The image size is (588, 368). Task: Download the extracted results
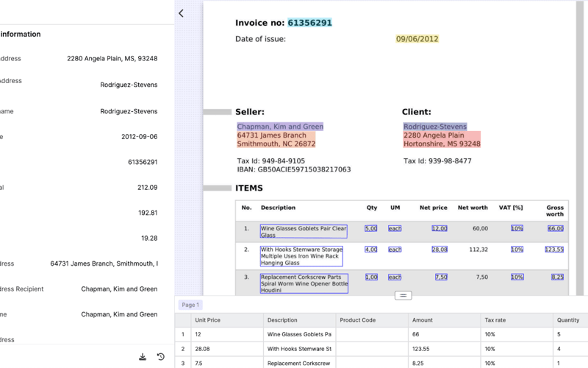click(x=143, y=357)
